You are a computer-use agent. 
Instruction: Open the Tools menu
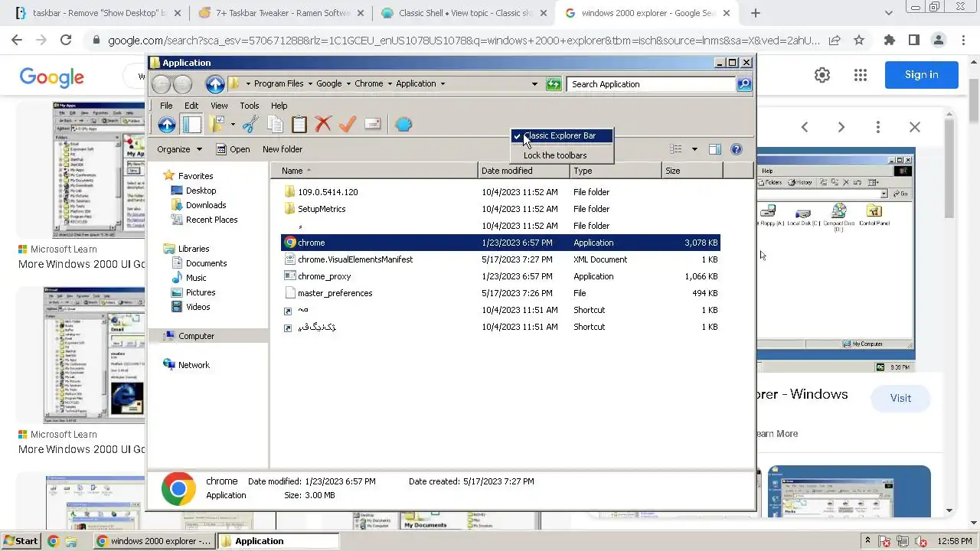click(x=250, y=106)
